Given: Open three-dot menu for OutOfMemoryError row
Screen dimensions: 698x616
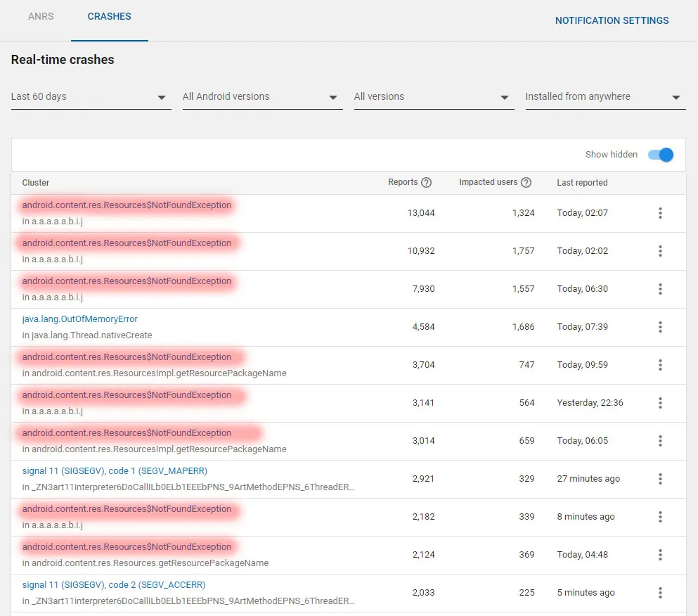Looking at the screenshot, I should pyautogui.click(x=660, y=327).
